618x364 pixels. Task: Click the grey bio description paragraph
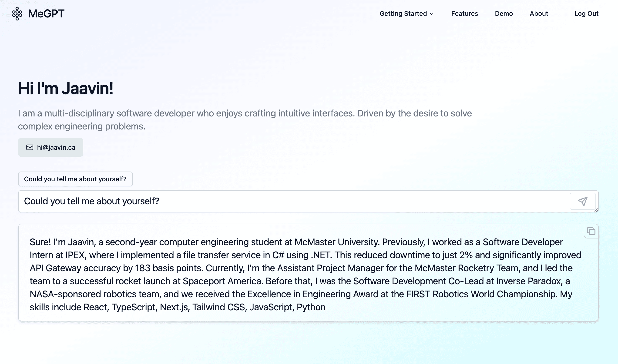pyautogui.click(x=245, y=120)
